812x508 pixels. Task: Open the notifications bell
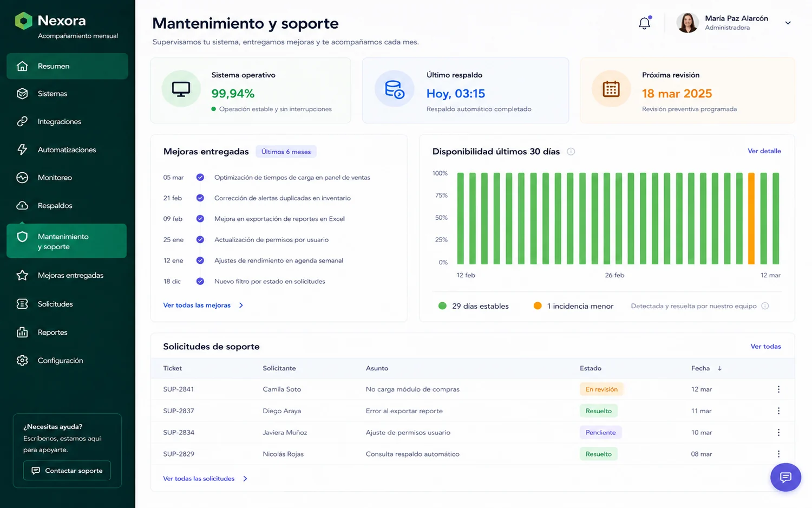click(x=644, y=23)
